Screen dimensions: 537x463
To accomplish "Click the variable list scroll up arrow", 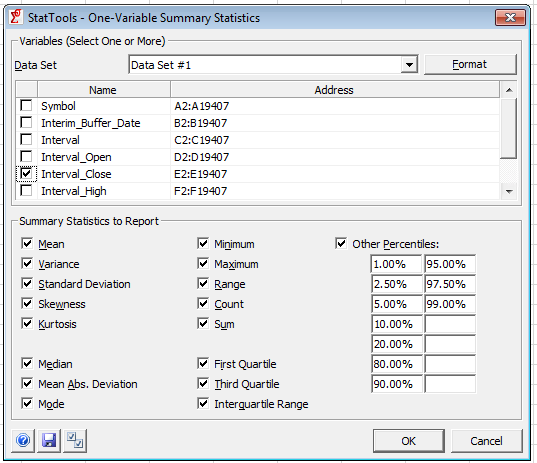I will [x=509, y=90].
